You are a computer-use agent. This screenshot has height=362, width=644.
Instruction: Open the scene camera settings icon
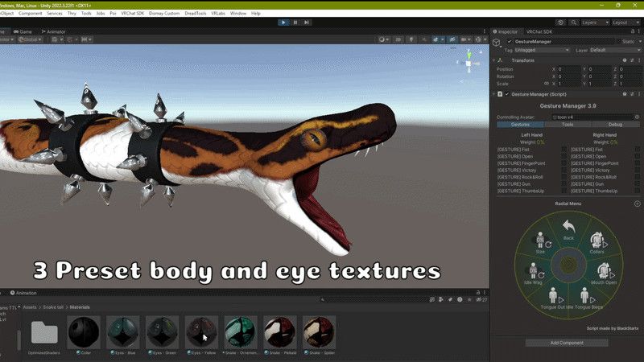click(x=465, y=39)
